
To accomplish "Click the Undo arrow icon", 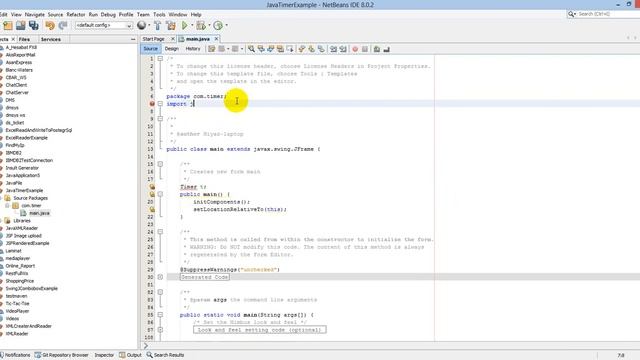I will click(x=50, y=26).
